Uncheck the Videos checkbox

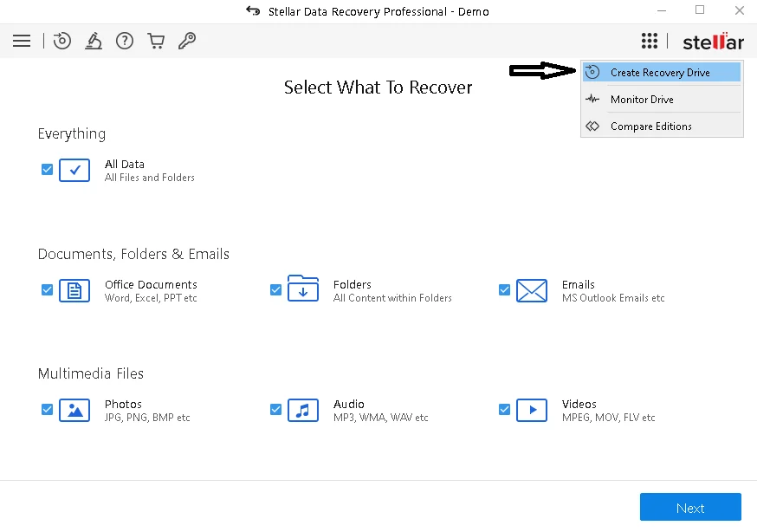[x=504, y=409]
